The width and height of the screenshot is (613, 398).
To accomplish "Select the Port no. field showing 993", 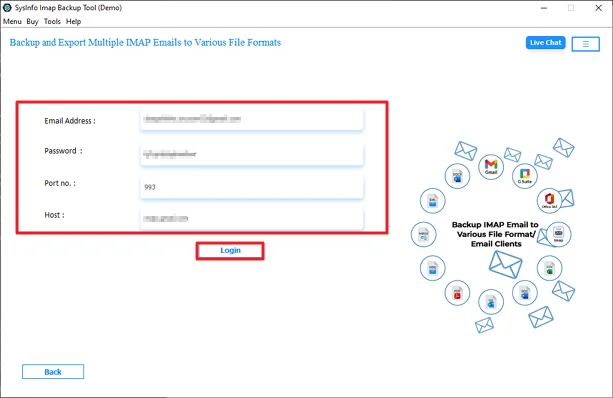I will pyautogui.click(x=252, y=187).
